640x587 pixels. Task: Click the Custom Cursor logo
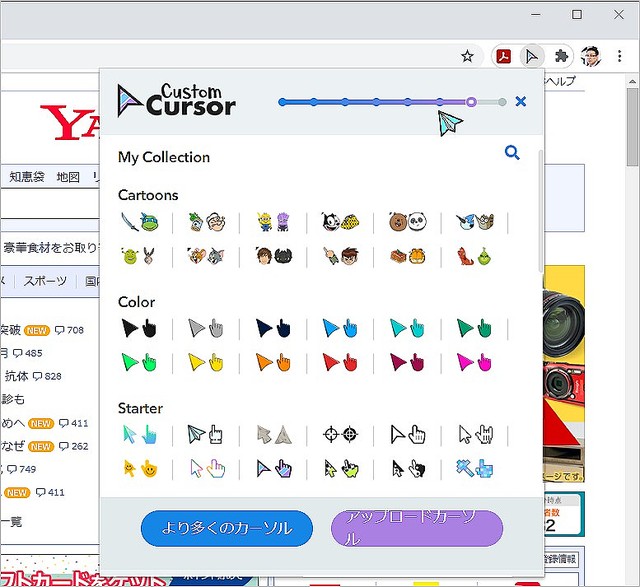coord(176,101)
